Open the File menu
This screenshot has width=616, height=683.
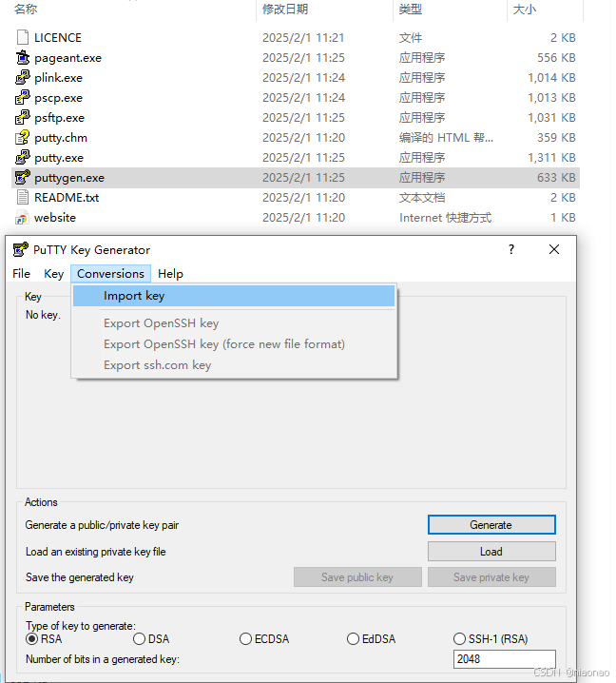21,274
